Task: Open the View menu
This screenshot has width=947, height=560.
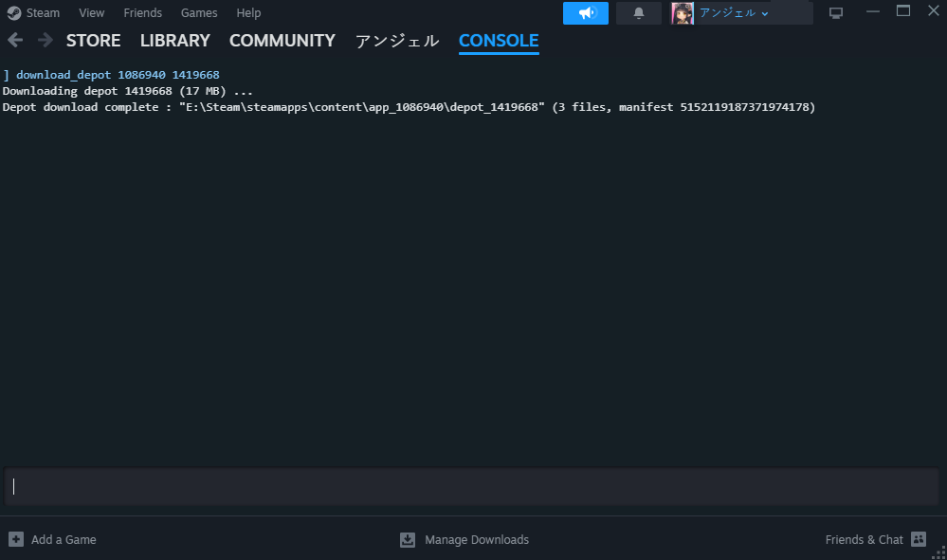Action: click(x=91, y=12)
